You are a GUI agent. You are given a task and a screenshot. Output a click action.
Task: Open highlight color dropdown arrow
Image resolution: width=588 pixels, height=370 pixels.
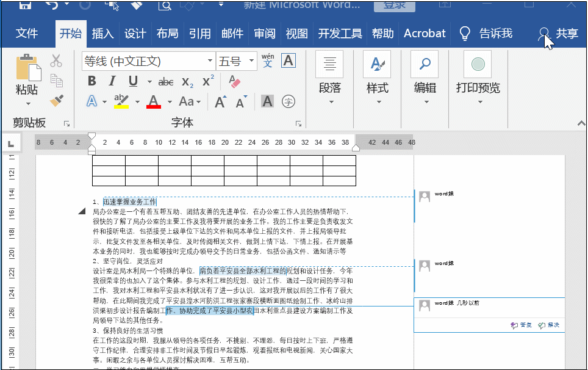[137, 102]
